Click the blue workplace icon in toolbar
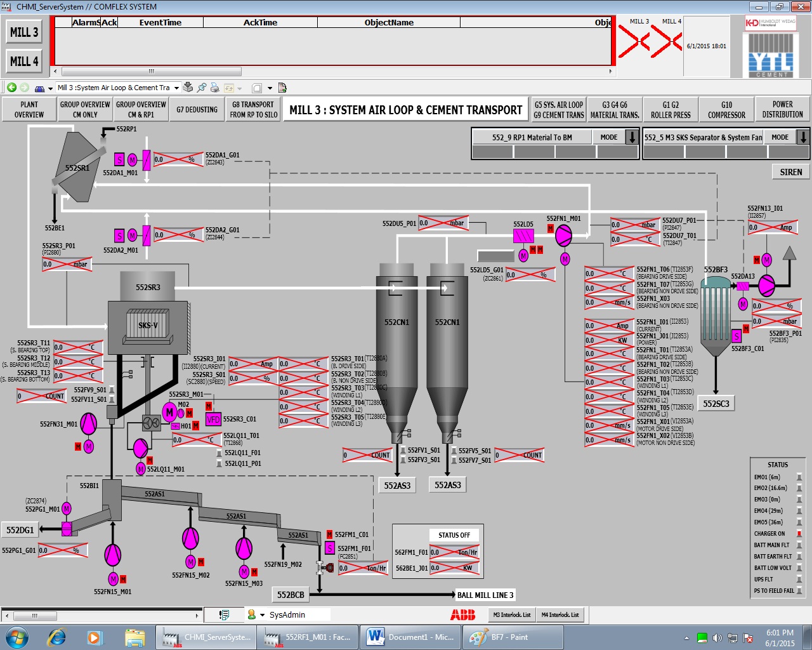This screenshot has height=650, width=812. click(39, 88)
